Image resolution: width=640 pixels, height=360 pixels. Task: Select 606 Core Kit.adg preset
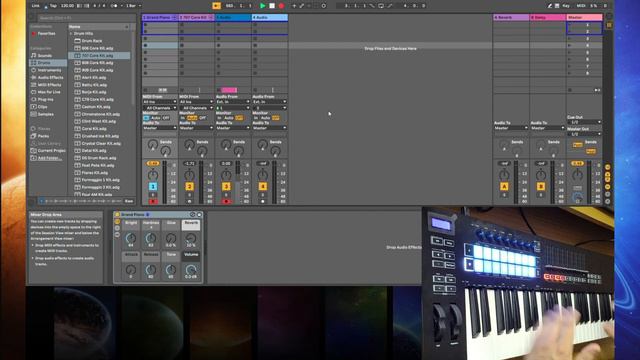97,48
